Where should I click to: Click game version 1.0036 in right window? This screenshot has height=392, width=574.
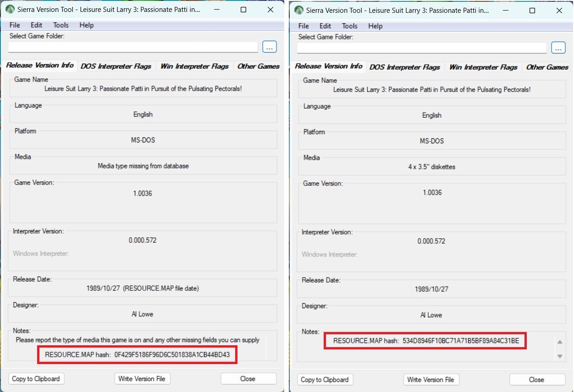[432, 192]
